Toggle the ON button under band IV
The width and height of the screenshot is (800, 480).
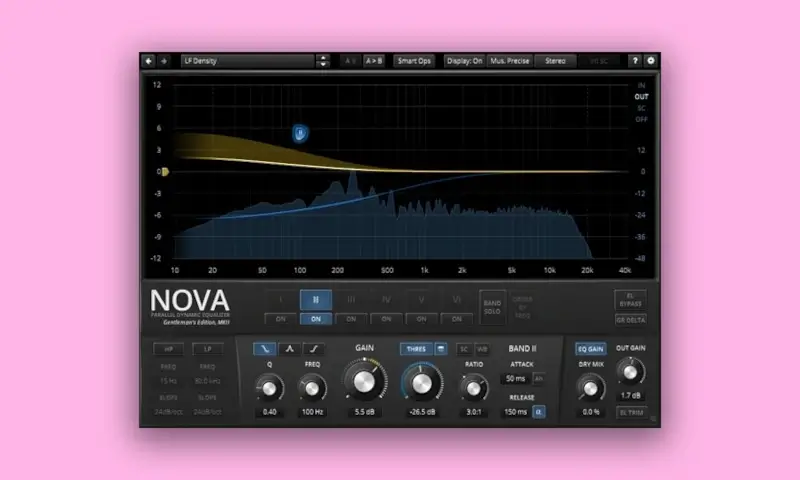point(386,319)
